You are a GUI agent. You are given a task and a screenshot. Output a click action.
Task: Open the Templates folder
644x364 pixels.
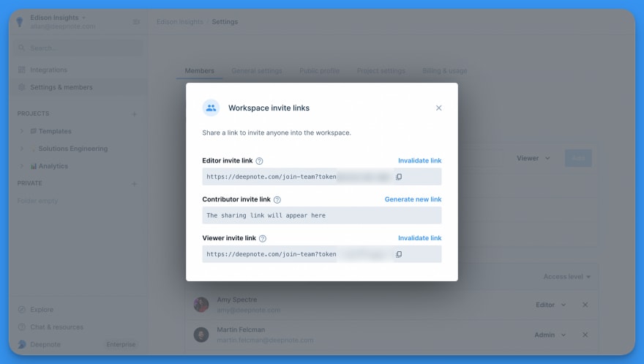[51, 131]
